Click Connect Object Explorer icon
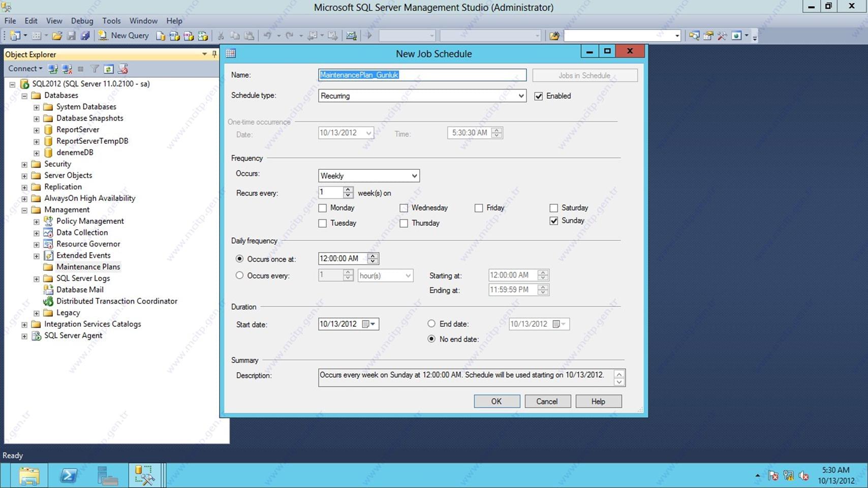Screen dimensions: 868x488 [53, 69]
